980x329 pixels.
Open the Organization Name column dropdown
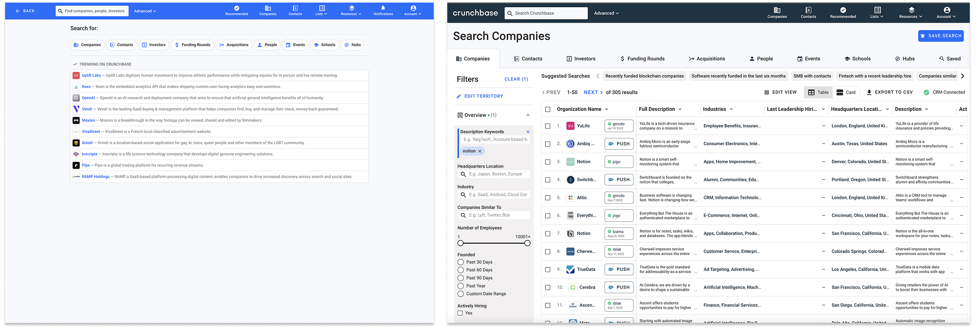click(x=606, y=109)
